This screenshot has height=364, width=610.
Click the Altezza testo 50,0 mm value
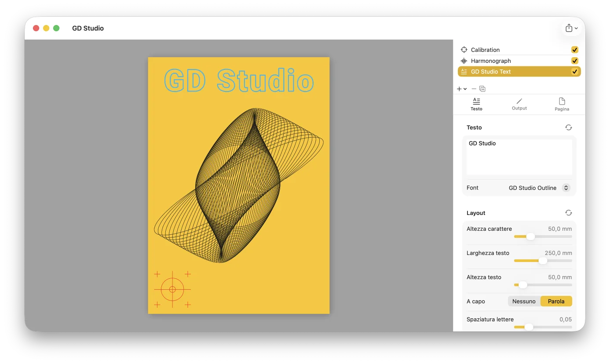click(x=560, y=277)
